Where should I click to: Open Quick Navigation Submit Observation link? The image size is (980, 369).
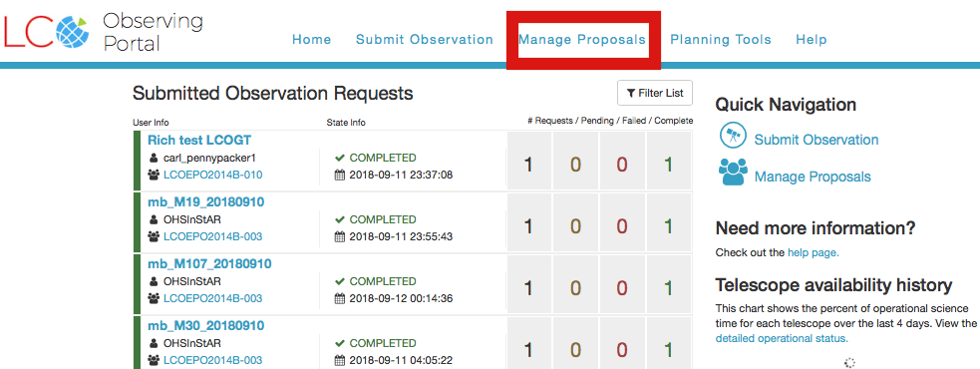tap(817, 140)
